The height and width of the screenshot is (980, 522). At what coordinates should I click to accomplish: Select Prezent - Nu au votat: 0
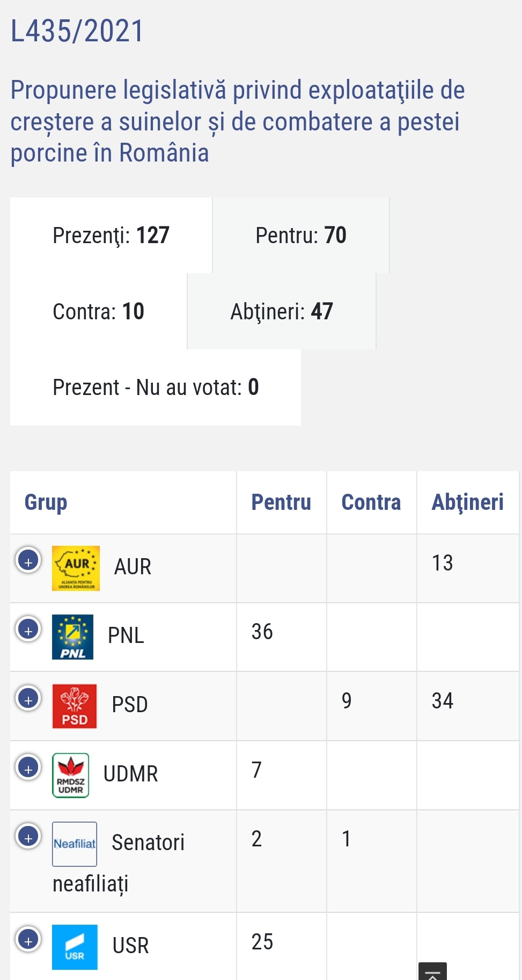coord(156,387)
